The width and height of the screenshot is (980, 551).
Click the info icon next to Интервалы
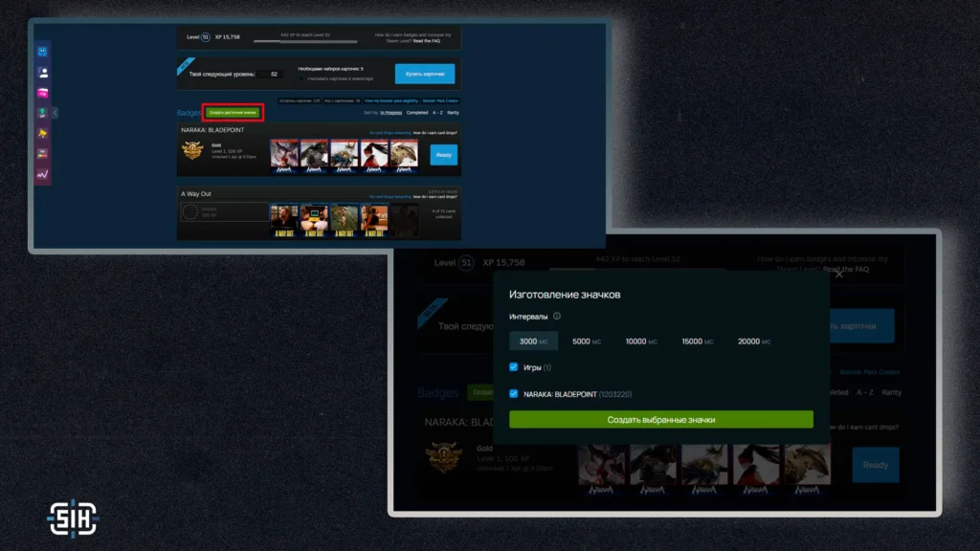point(557,316)
